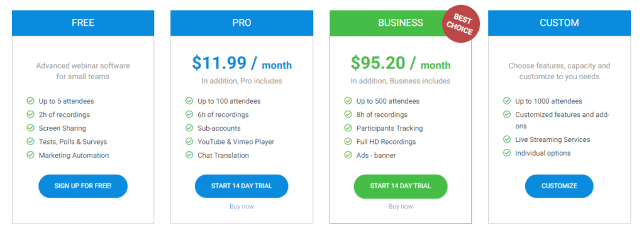Click the SIGN UP FOR FREE! button
The width and height of the screenshot is (644, 233).
coord(83,186)
